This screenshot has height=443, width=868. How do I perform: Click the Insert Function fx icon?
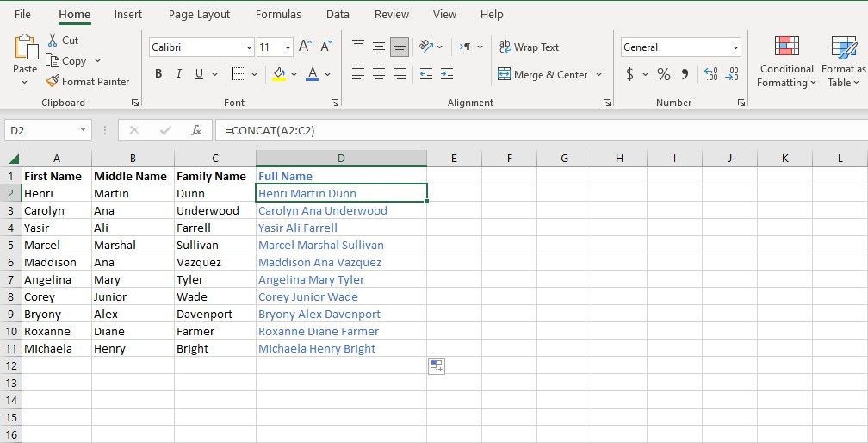pyautogui.click(x=196, y=130)
